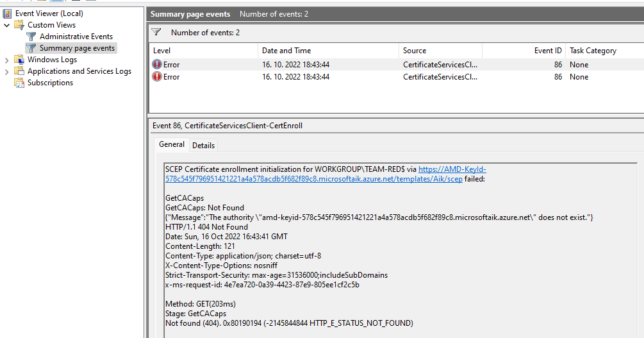
Task: Click the Event 86, CertificateServicesClient-CertEnroll header
Action: tap(227, 126)
